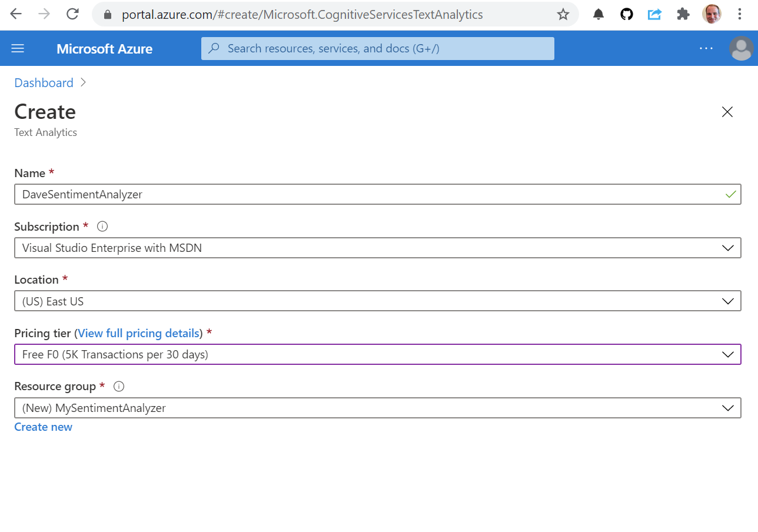This screenshot has width=758, height=532.
Task: Open the Azure portal hamburger menu
Action: pyautogui.click(x=18, y=48)
